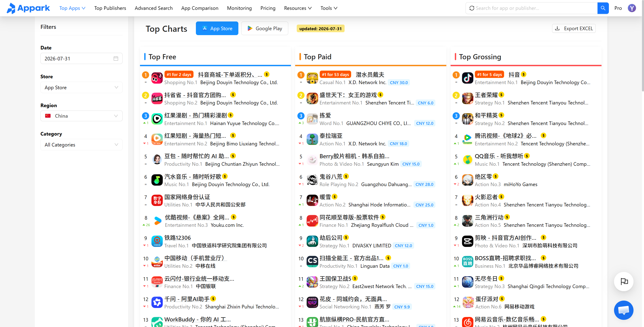Screen dimensions: 644x327
Task: Click the 'updated: 2026-07-31' label
Action: tap(320, 28)
